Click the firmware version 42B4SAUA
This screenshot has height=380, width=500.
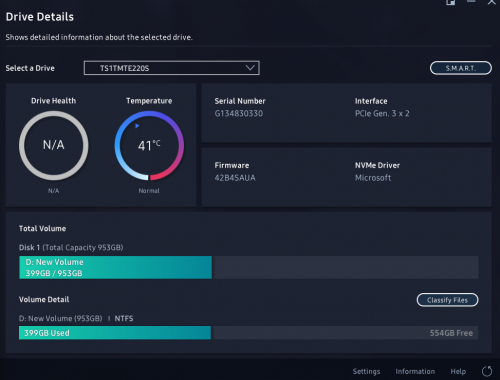(x=235, y=178)
